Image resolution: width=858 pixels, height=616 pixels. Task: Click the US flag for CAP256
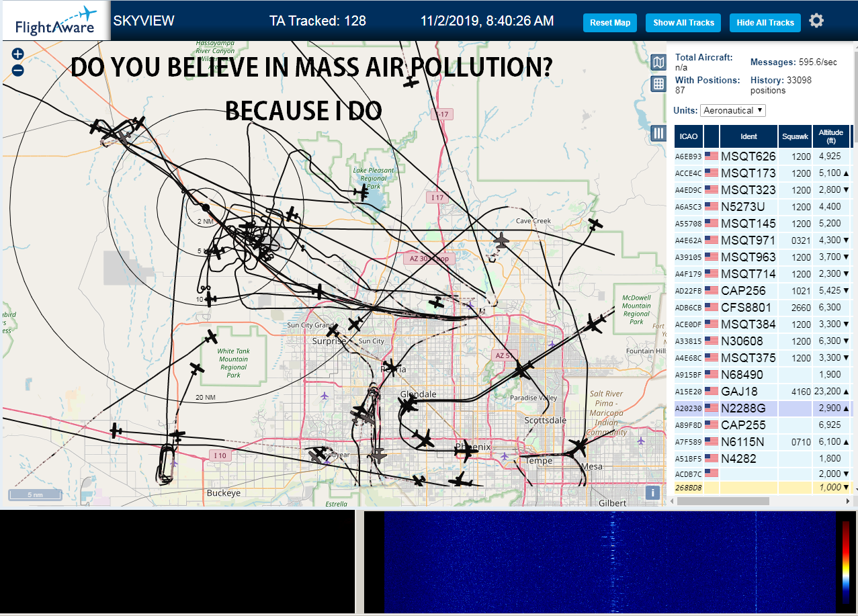coord(712,291)
